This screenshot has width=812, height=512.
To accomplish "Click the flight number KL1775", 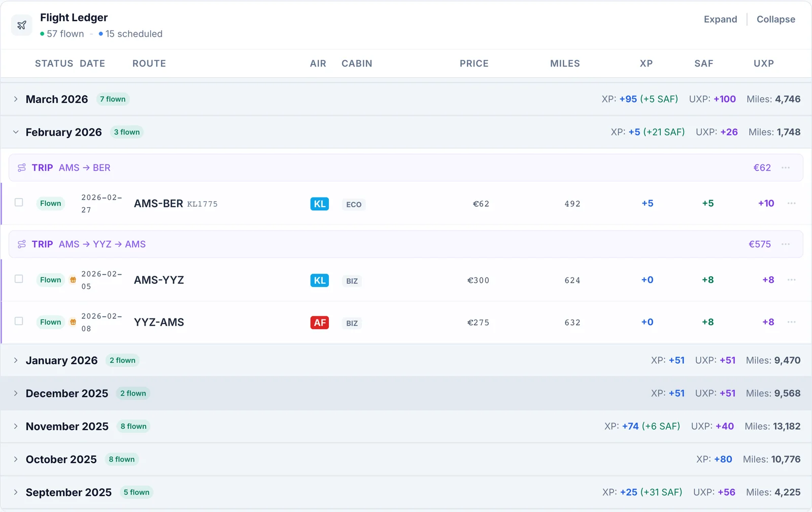I will point(202,204).
